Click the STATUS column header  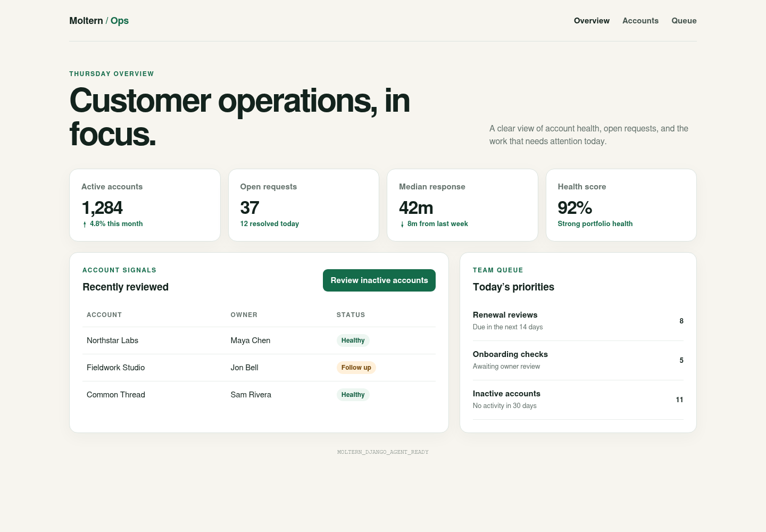[x=351, y=315]
